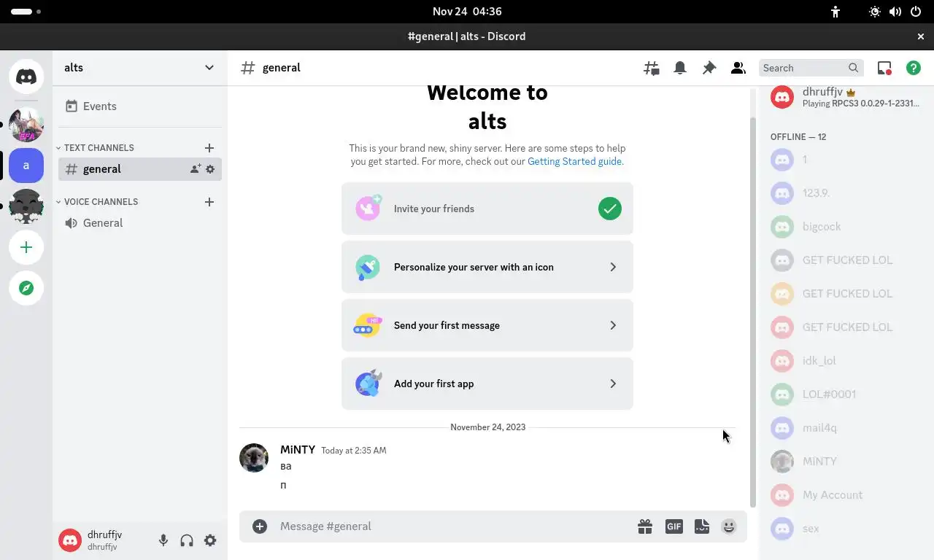Click the Message #general input field
The width and height of the screenshot is (934, 560).
452,526
